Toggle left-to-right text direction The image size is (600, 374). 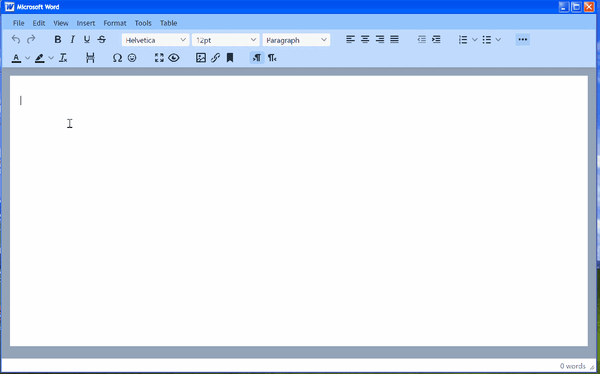click(x=257, y=58)
